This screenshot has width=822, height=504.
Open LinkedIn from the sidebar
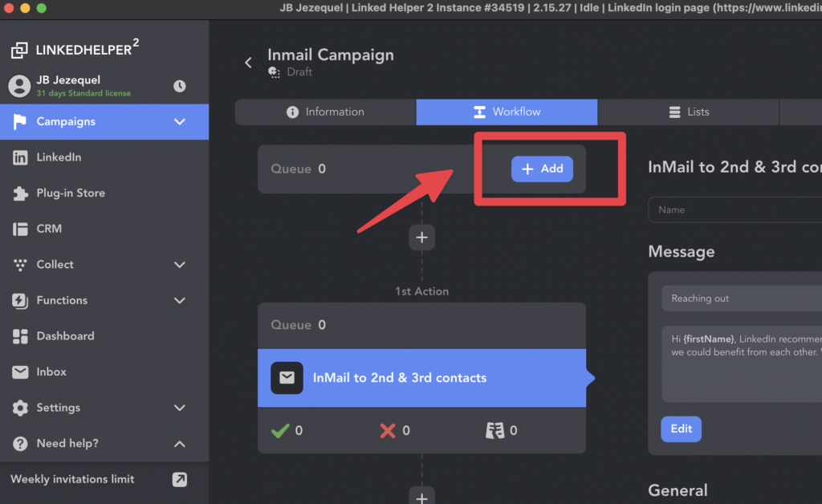59,157
